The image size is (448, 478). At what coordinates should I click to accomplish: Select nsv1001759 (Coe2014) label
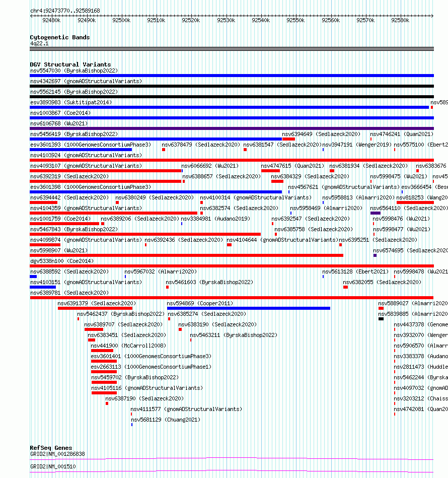(x=60, y=219)
